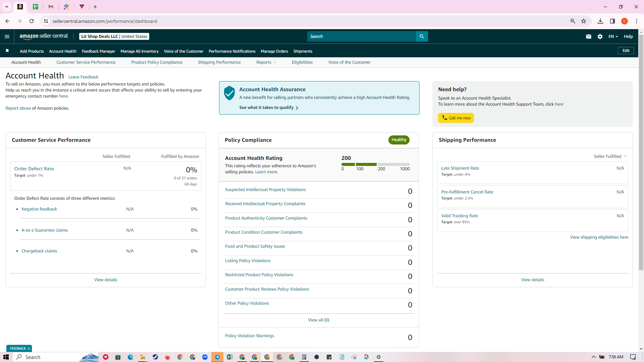Switch to the Product Policy Compliance tab
The image size is (644, 362).
point(157,62)
